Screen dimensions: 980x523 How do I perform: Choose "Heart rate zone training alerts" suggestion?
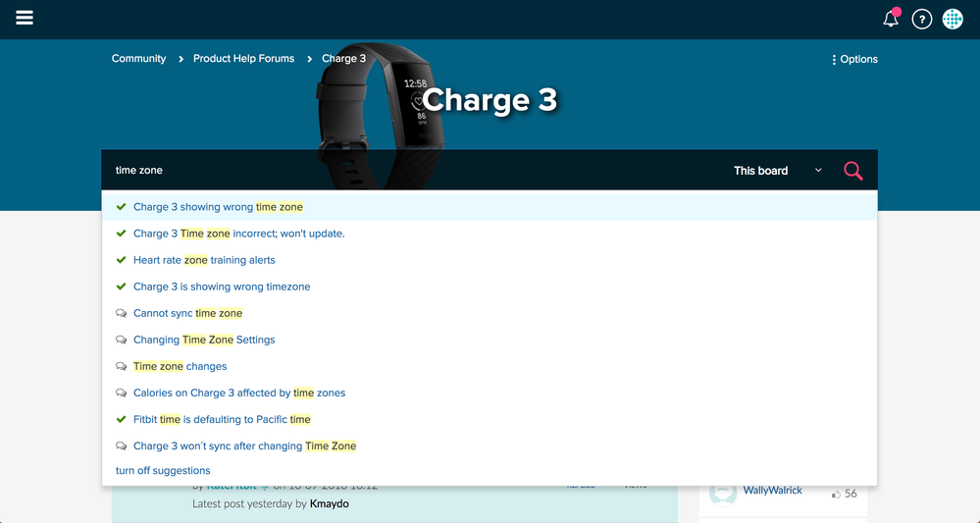pos(204,260)
